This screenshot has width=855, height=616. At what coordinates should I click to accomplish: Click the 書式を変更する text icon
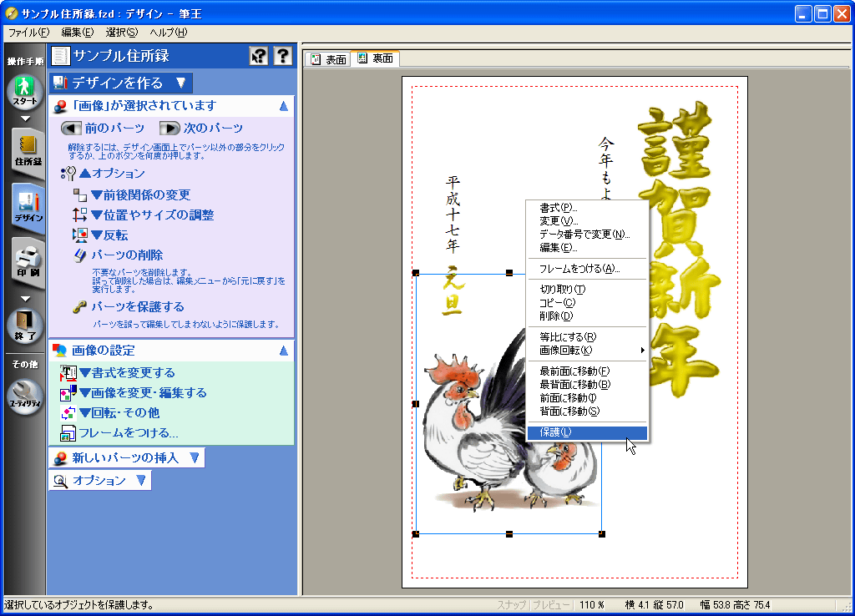coord(68,373)
